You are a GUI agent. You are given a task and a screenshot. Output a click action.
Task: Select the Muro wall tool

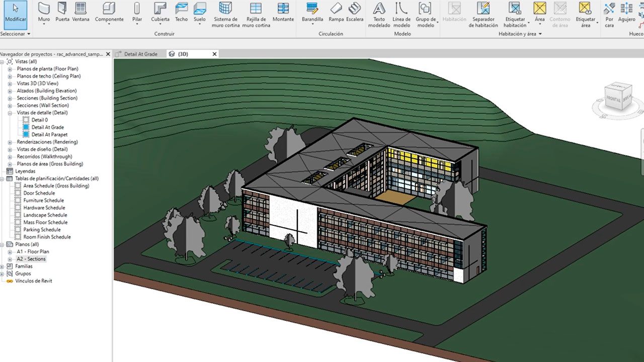pos(44,12)
